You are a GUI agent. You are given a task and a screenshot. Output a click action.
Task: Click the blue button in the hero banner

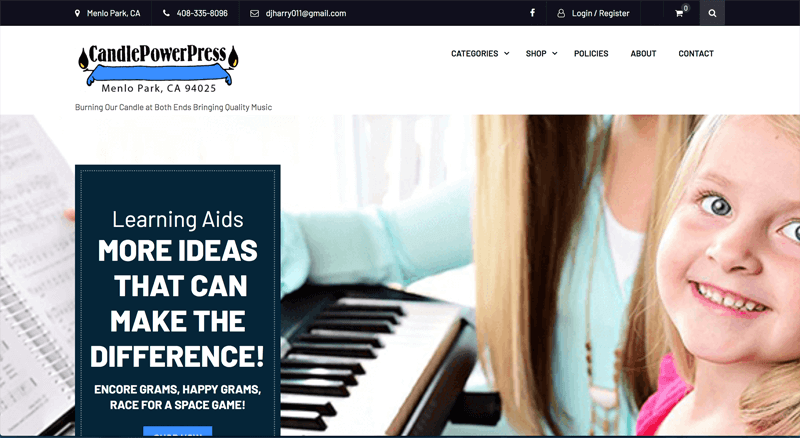click(x=178, y=431)
